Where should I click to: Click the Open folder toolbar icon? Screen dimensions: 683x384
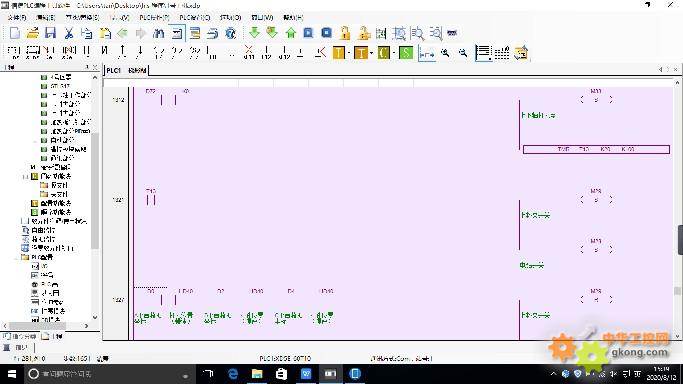pyautogui.click(x=33, y=33)
